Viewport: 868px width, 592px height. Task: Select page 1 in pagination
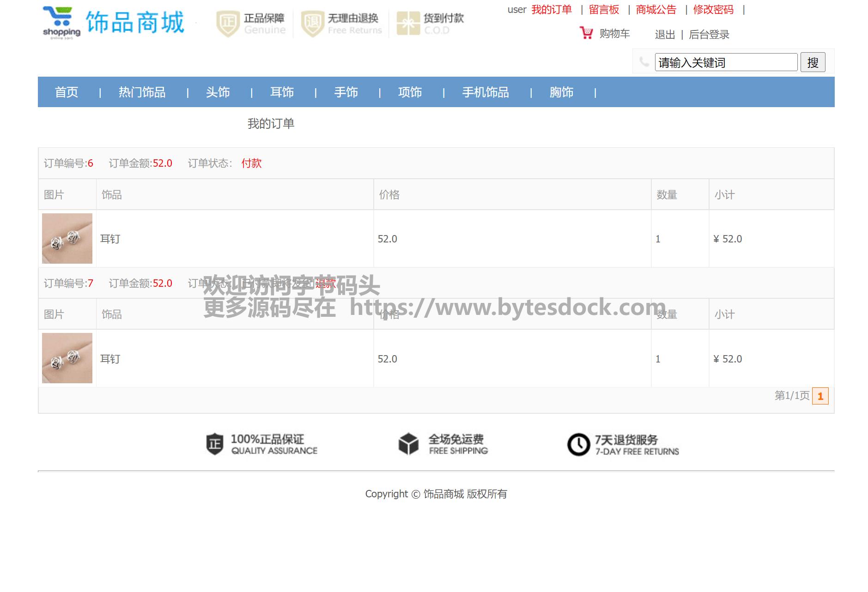click(x=820, y=396)
